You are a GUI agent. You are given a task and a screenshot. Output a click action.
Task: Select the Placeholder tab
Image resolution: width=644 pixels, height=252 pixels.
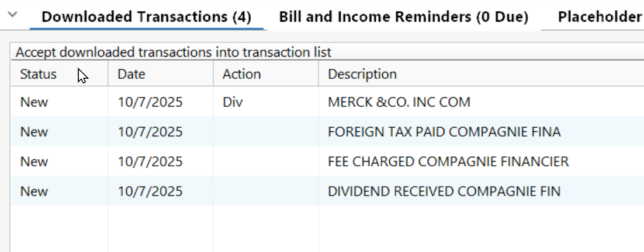coord(599,17)
